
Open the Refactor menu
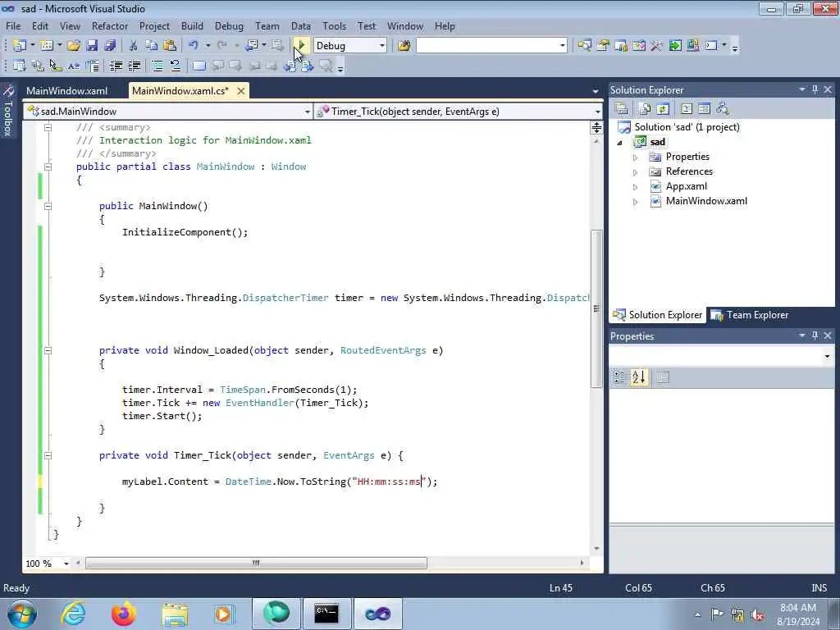coord(110,25)
